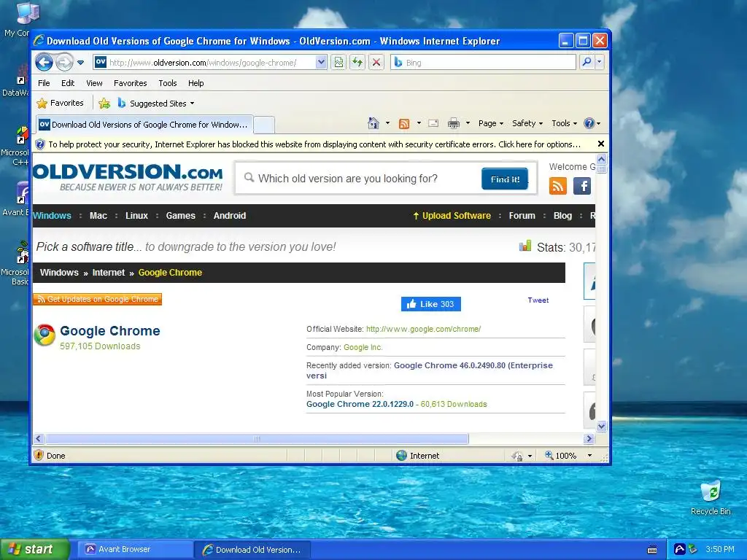Open the Page dropdown menu
The width and height of the screenshot is (747, 560).
tap(491, 123)
